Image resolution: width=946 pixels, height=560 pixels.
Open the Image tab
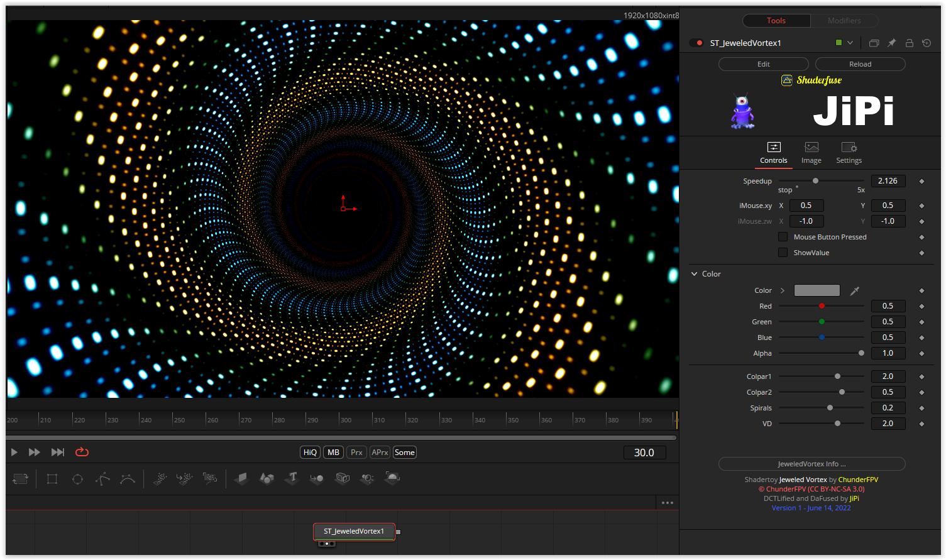click(811, 153)
